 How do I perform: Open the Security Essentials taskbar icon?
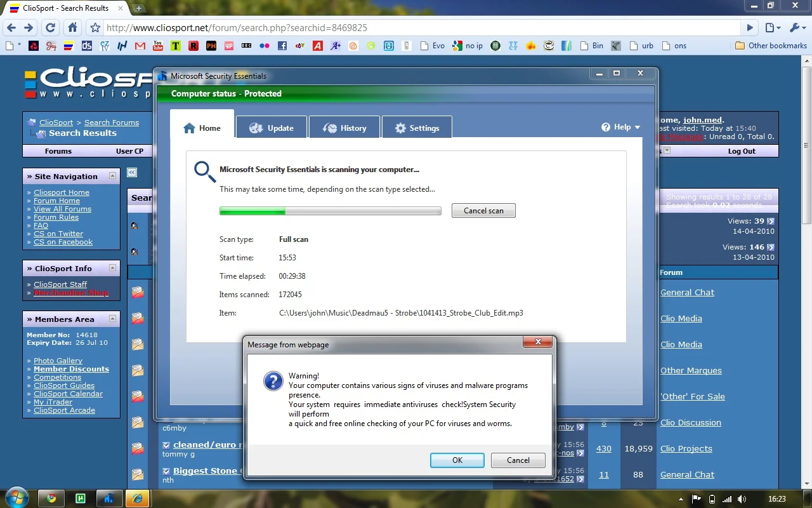click(x=109, y=498)
